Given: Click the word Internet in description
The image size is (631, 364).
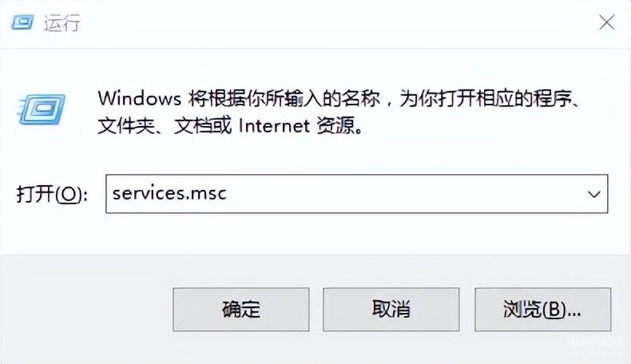Looking at the screenshot, I should click(274, 126).
